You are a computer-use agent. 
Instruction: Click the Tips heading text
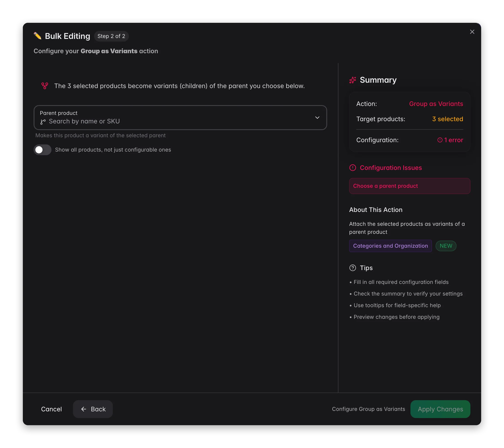point(366,268)
